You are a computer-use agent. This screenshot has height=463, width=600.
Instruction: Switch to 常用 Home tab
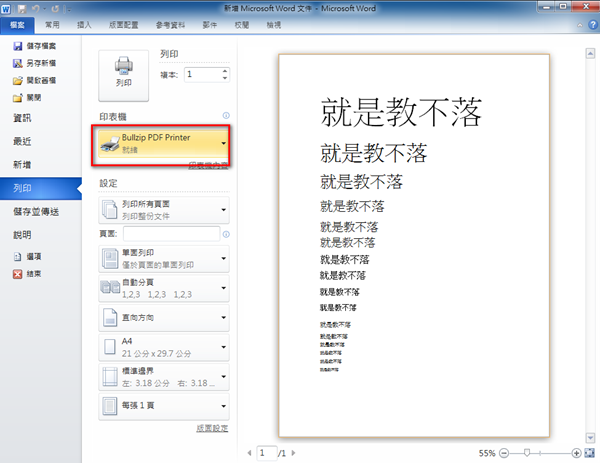[x=52, y=25]
